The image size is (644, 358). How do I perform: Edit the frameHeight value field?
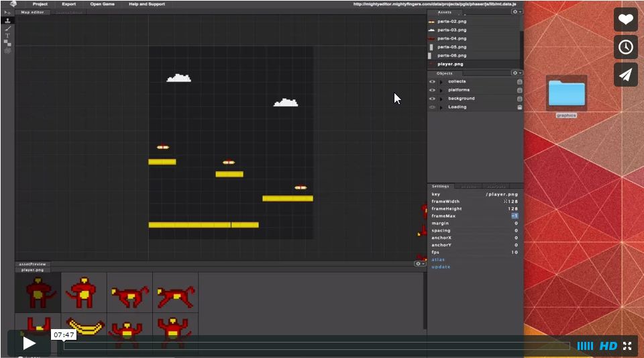(x=513, y=209)
